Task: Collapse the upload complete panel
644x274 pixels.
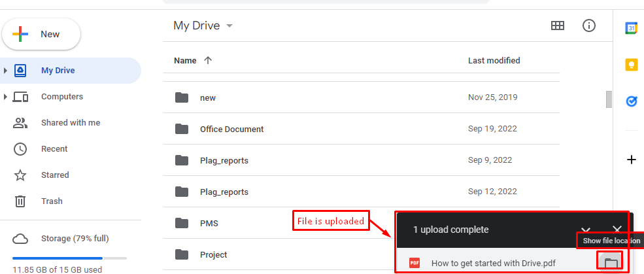Action: [x=586, y=230]
